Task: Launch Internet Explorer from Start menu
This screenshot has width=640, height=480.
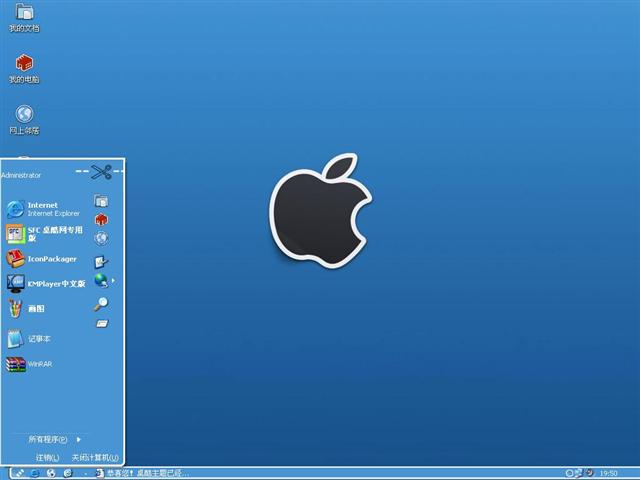Action: click(44, 209)
